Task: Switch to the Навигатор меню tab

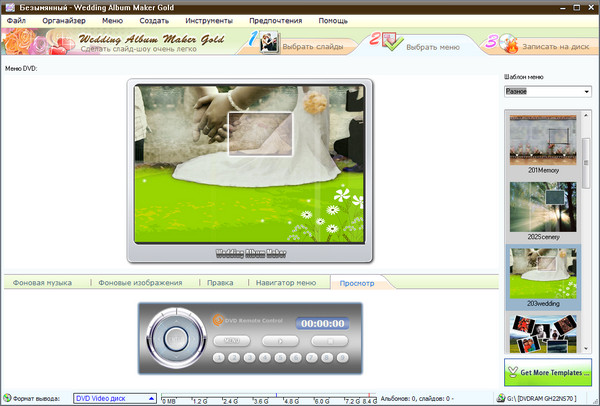Action: 285,283
